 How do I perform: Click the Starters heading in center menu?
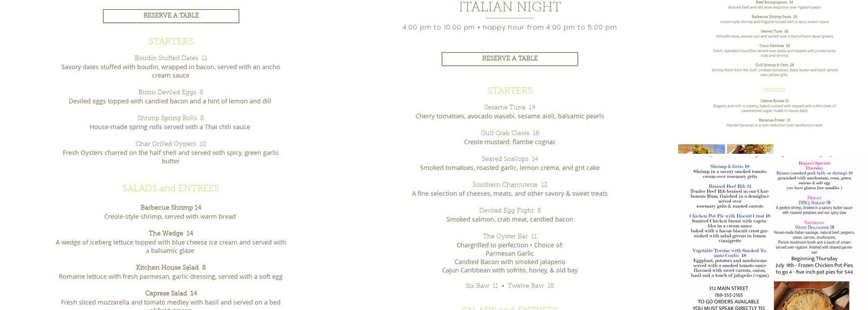[510, 91]
